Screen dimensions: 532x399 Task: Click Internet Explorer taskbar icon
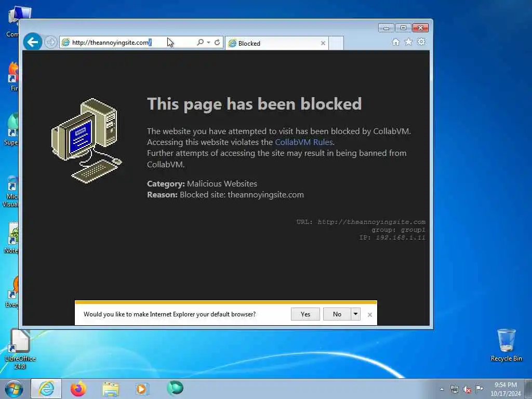coord(46,389)
